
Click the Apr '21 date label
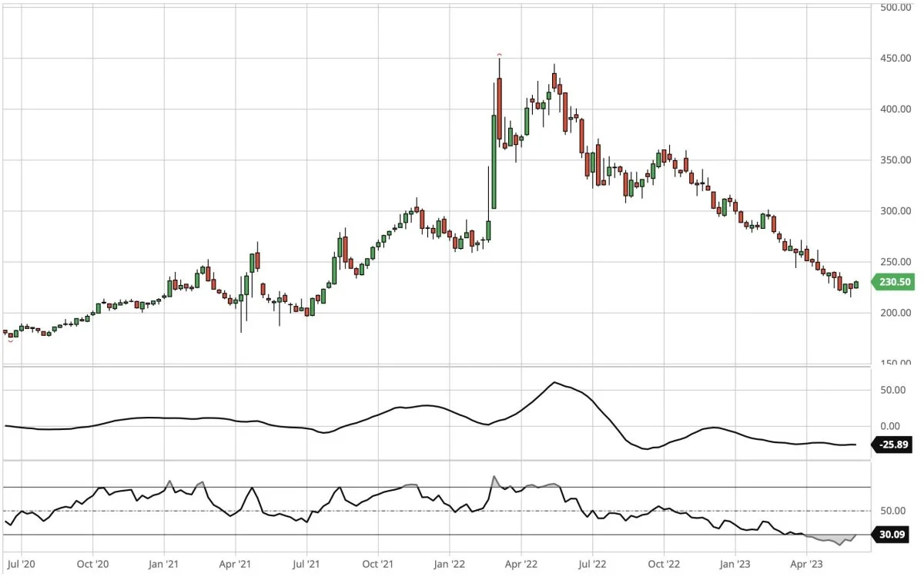[235, 565]
